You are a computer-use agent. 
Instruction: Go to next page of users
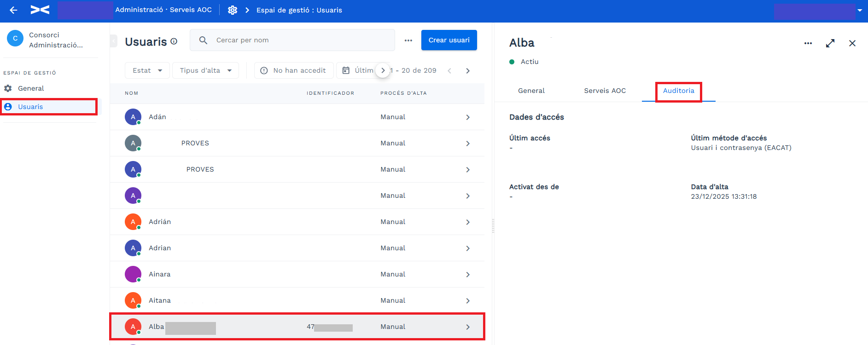pos(468,71)
